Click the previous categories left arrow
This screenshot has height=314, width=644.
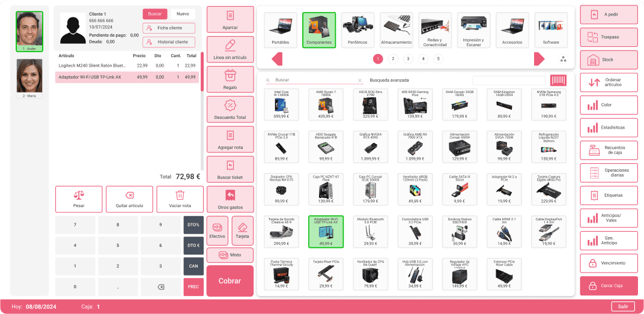point(277,59)
